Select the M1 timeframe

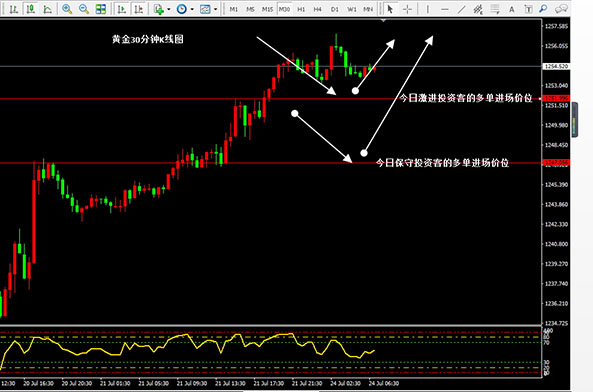pos(234,9)
